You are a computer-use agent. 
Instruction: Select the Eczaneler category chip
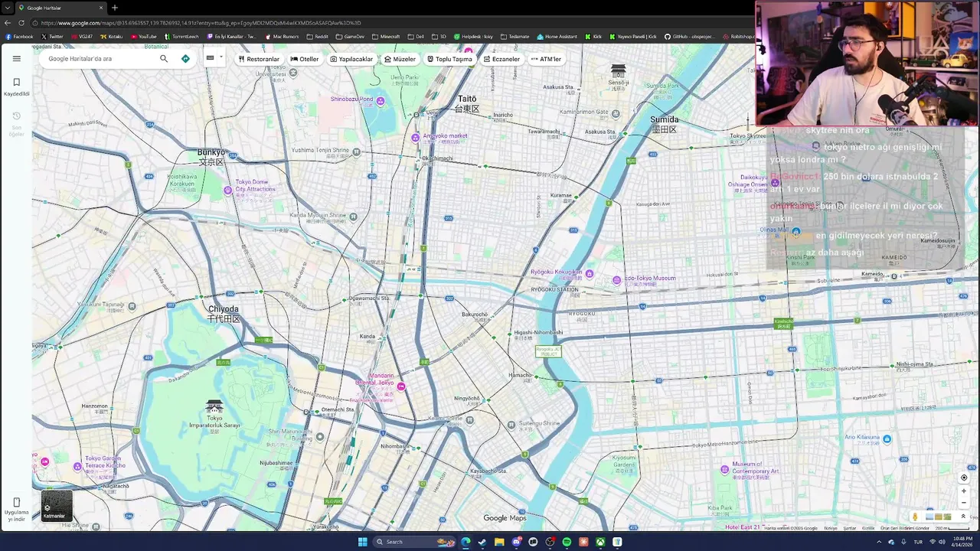[501, 59]
